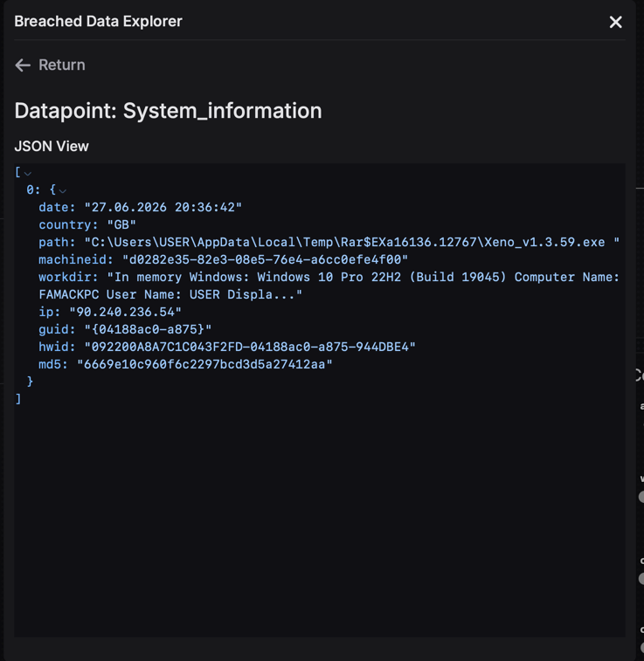Select the date value "27.06.2026 20:36:42"
Image resolution: width=644 pixels, height=661 pixels.
pos(163,208)
